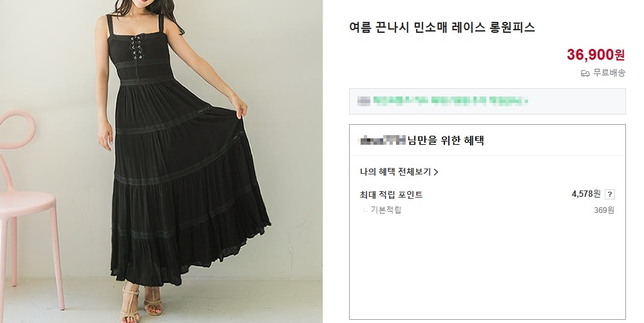
Task: Click the blurred username before 님만을 위한 혜택
Action: click(x=382, y=140)
